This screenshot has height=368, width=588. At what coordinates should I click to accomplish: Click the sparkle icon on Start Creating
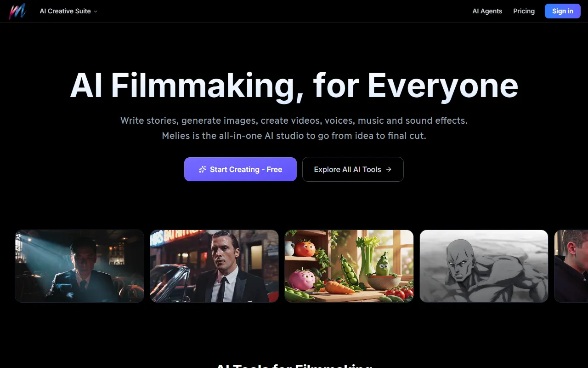point(202,169)
